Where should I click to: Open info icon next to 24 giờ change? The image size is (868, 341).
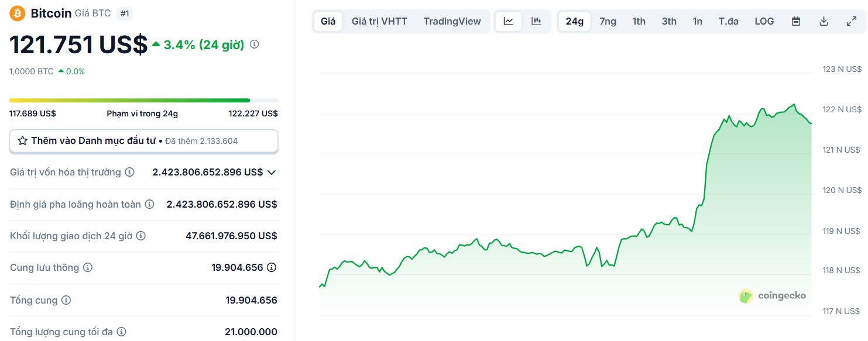pos(254,44)
